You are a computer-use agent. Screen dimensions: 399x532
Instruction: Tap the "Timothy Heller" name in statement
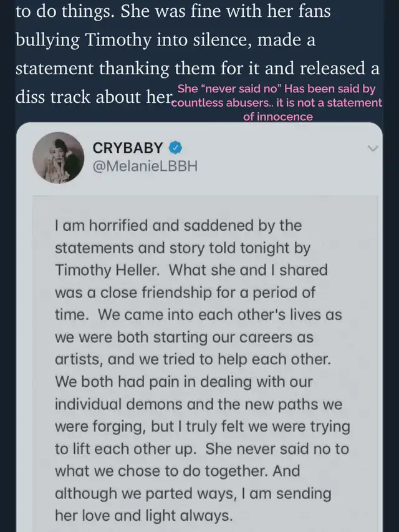[x=107, y=270]
